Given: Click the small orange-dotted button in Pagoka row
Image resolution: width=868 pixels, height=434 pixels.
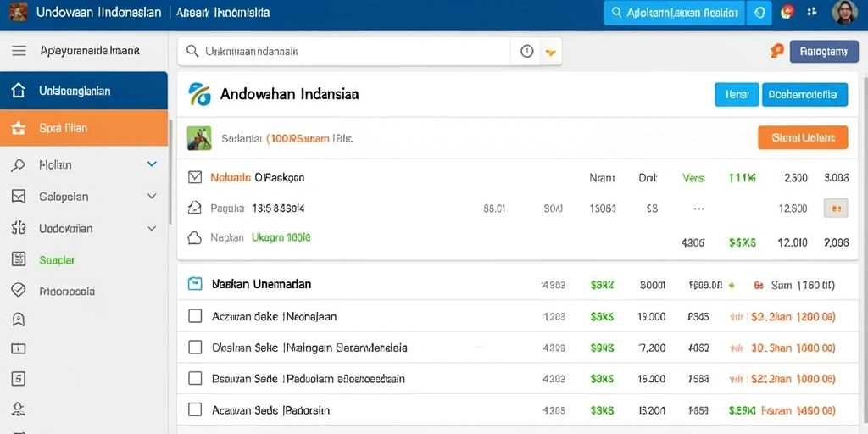Looking at the screenshot, I should click(836, 209).
